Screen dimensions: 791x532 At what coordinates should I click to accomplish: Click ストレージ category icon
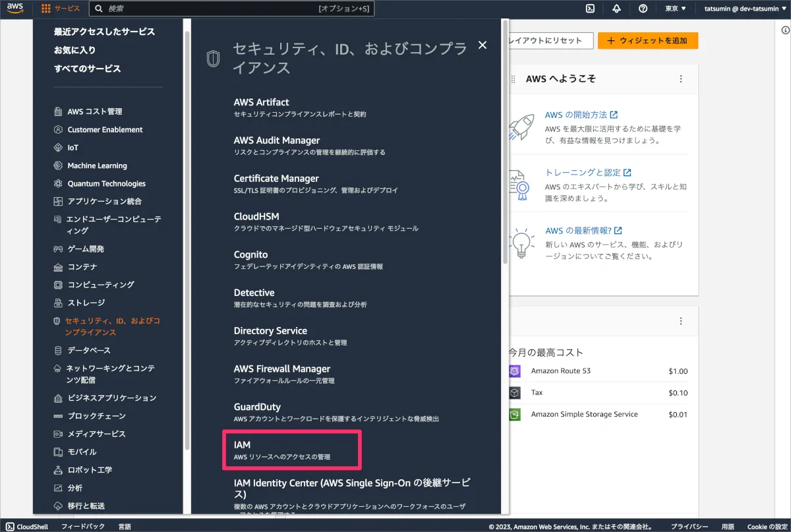click(58, 303)
